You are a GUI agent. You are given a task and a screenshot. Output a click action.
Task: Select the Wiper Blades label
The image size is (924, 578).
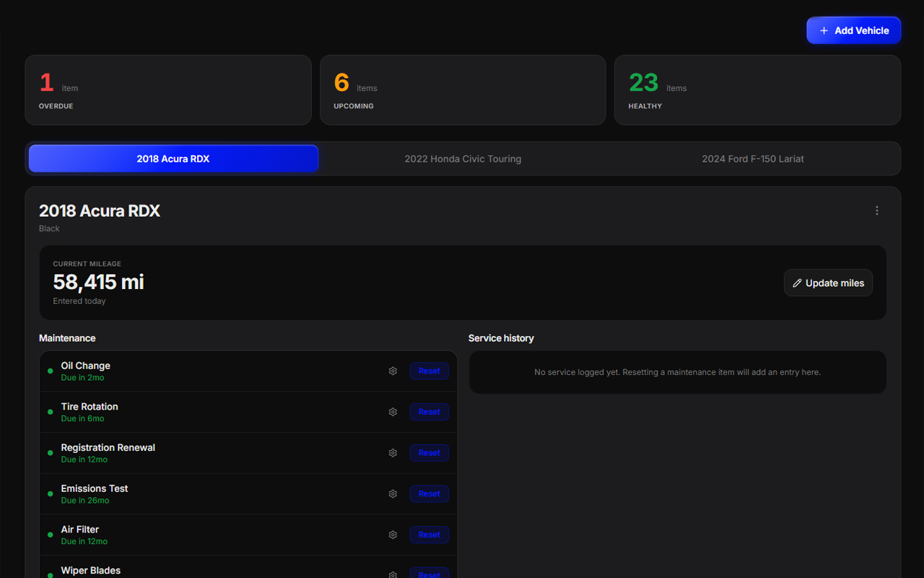click(90, 571)
